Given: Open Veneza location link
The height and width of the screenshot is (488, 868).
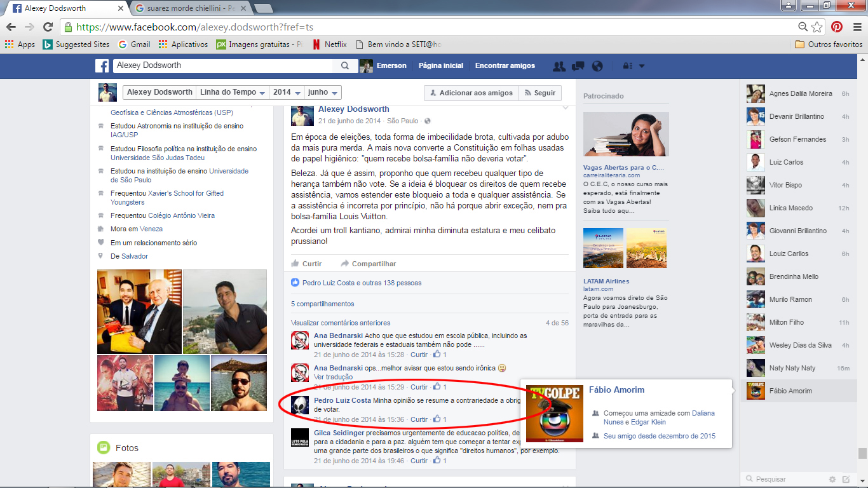Looking at the screenshot, I should (151, 229).
